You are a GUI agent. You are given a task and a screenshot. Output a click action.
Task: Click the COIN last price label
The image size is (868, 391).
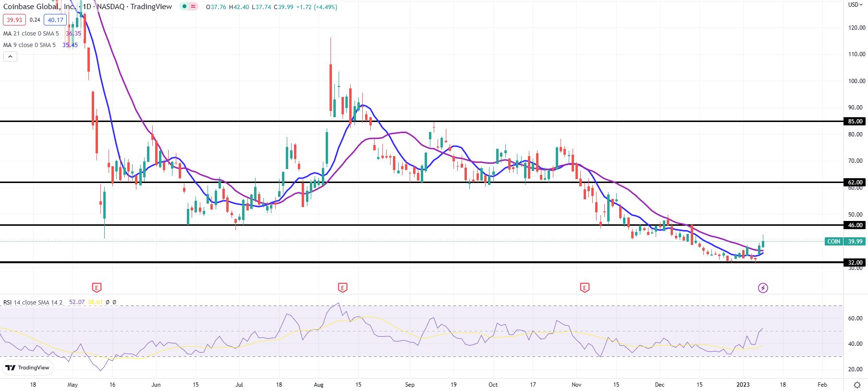(834, 242)
